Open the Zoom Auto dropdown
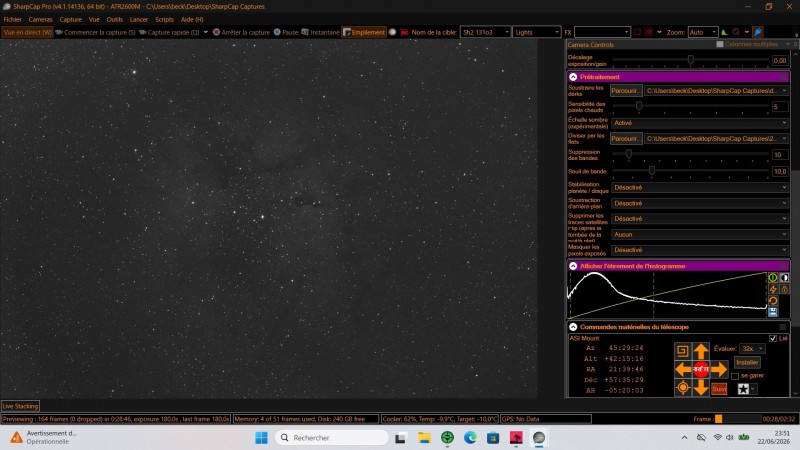Screen dimensions: 800x450 point(702,32)
